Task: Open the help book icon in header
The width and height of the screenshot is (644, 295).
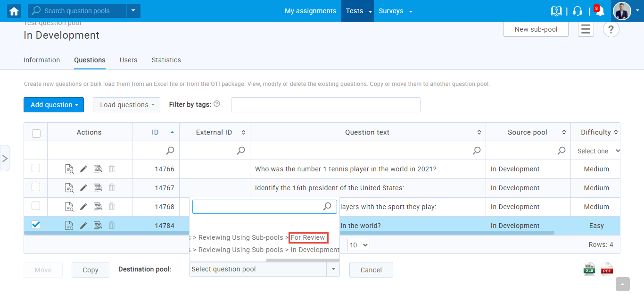Action: coord(556,11)
